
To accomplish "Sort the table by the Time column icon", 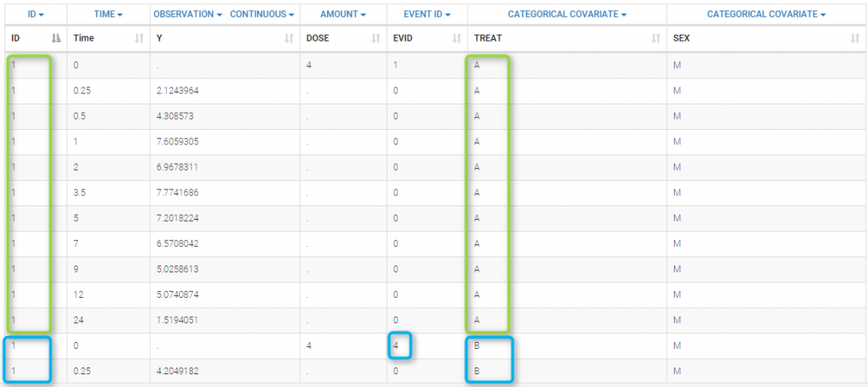I will pos(139,38).
